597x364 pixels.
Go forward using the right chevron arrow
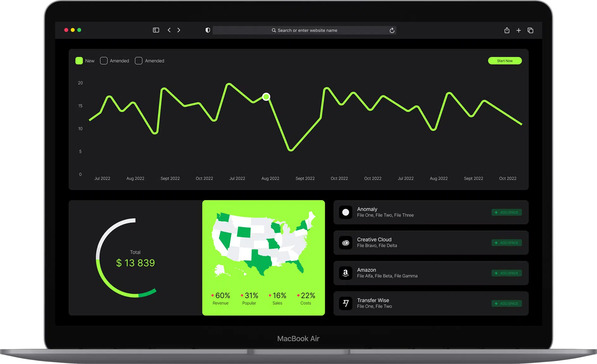179,30
